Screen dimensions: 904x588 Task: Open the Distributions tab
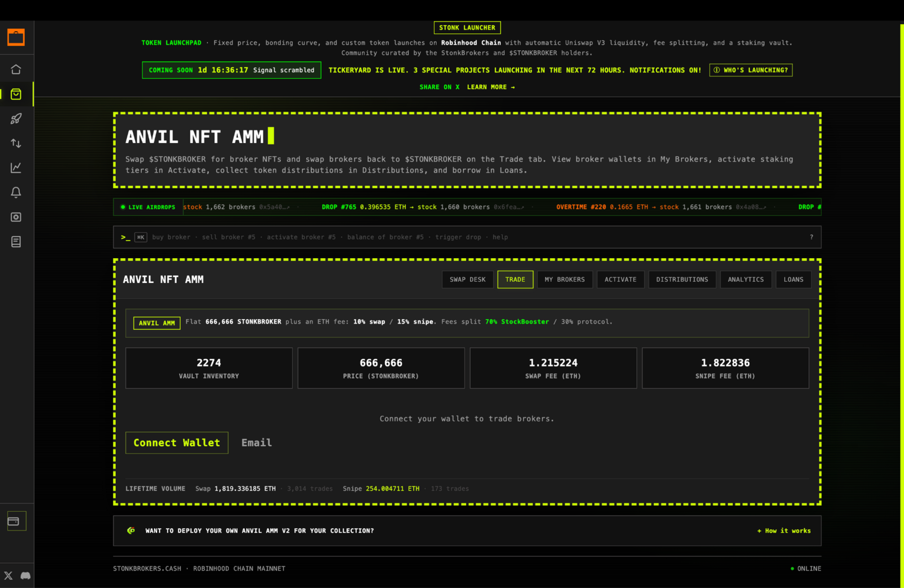(682, 280)
